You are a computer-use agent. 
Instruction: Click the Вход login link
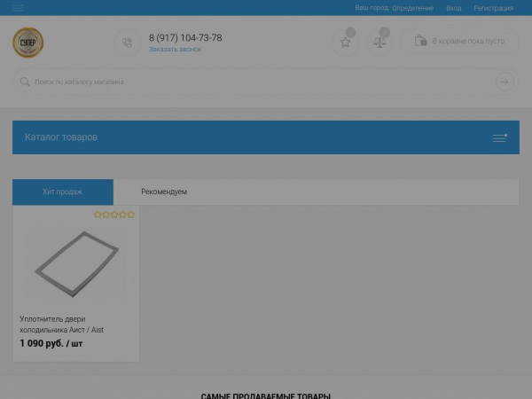coord(454,8)
